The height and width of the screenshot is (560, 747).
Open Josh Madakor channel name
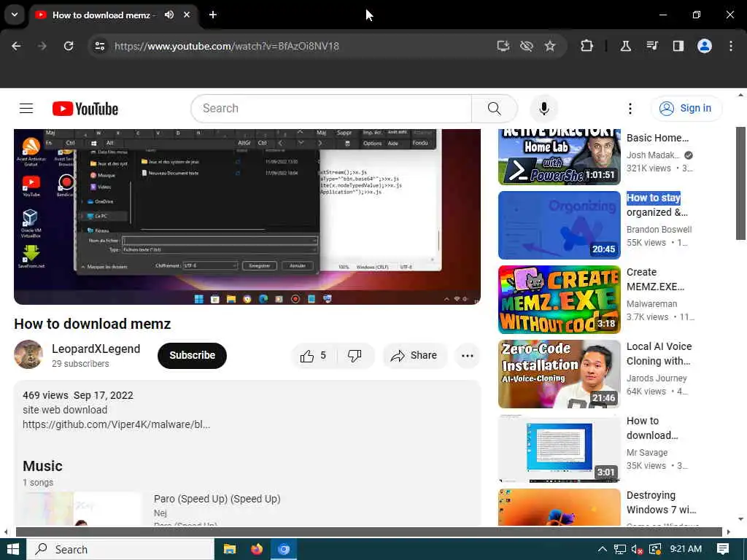tap(653, 155)
